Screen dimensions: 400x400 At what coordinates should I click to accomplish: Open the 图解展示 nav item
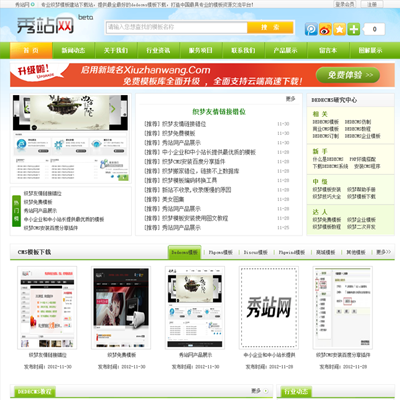click(x=370, y=50)
